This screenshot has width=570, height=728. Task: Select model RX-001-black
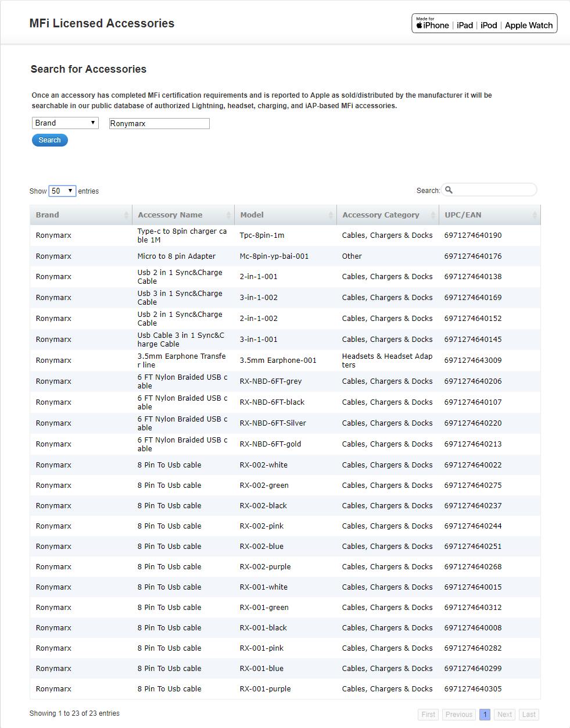263,628
